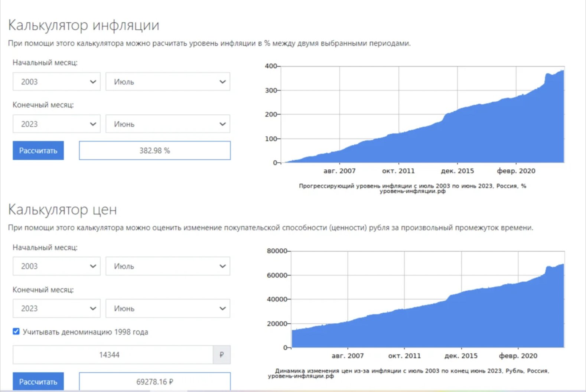Click the Калькулятор инфляции heading
This screenshot has width=586, height=392.
point(84,25)
